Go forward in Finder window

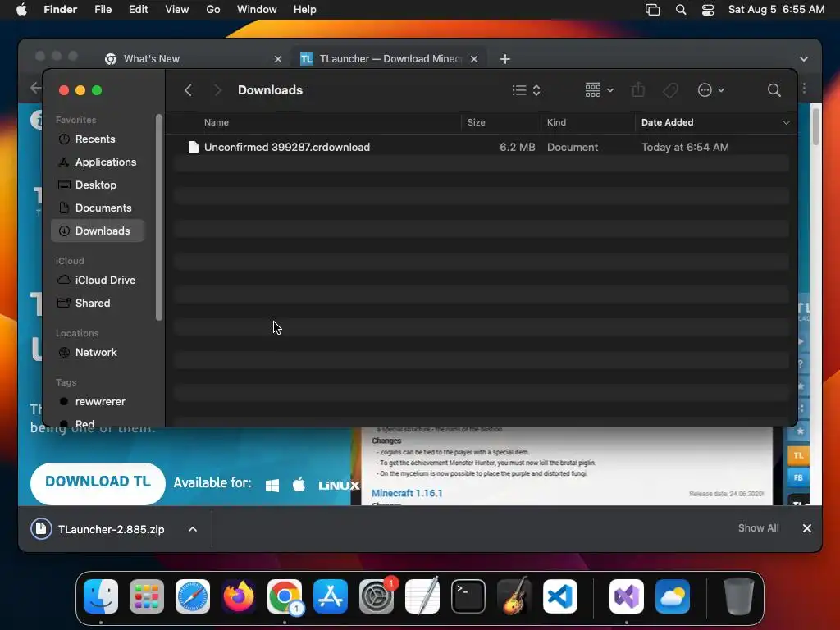[217, 90]
